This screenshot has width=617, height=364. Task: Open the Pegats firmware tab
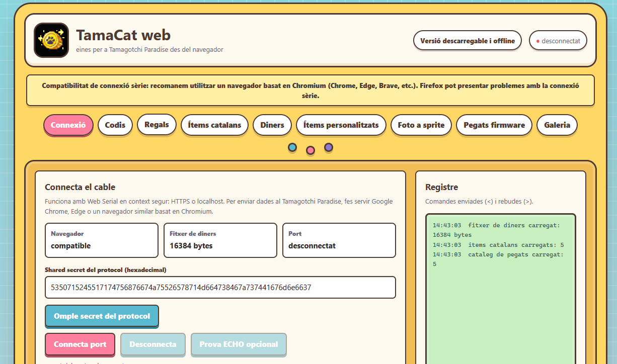pos(494,125)
